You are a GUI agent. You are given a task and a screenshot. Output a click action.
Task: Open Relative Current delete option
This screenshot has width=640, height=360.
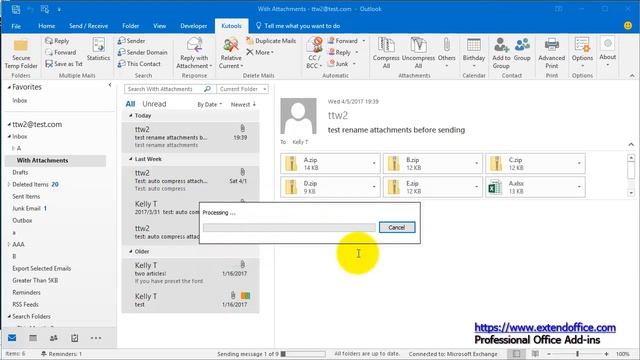coord(231,53)
